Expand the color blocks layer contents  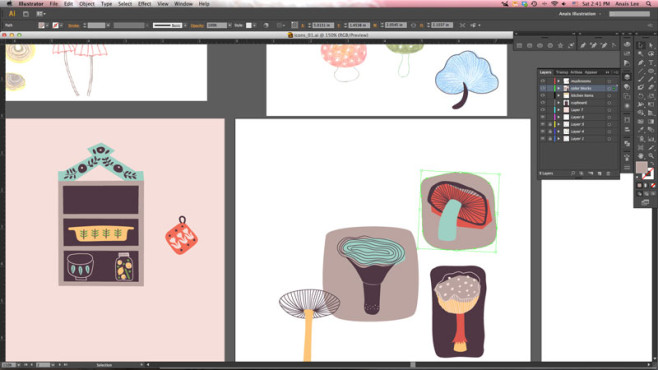coord(559,88)
